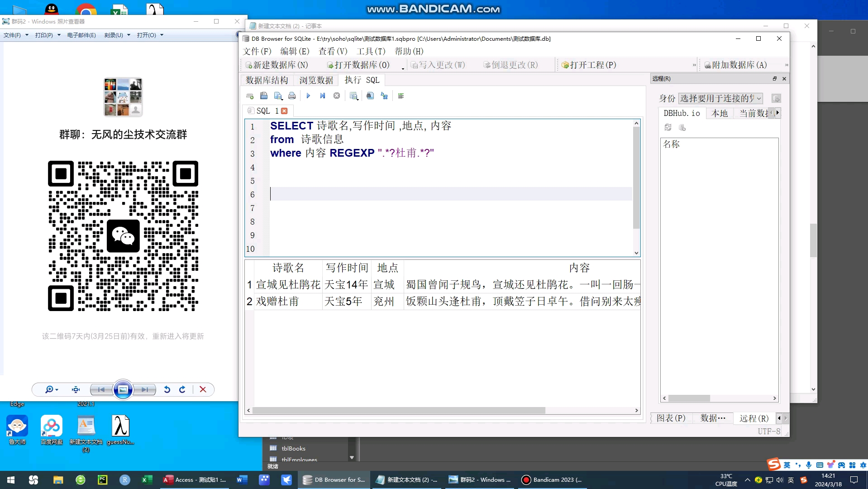Select the 执行 SQL tab
This screenshot has width=868, height=489.
(x=362, y=80)
